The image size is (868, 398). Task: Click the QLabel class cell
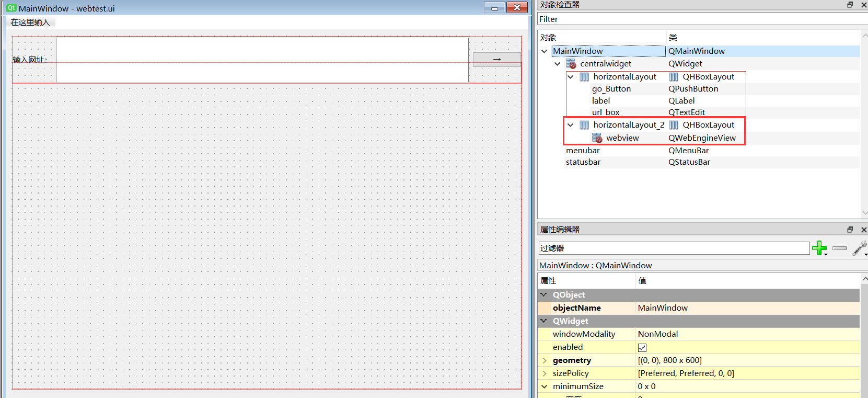pos(681,101)
